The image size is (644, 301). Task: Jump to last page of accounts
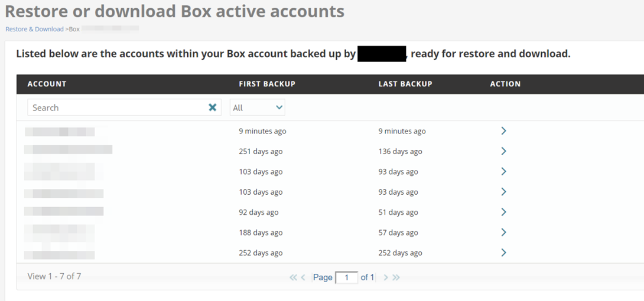[396, 277]
